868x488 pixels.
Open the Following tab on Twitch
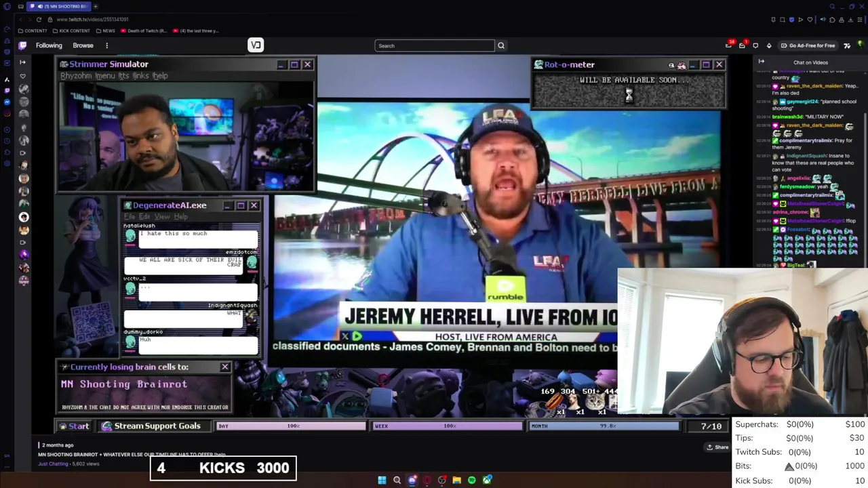(49, 45)
